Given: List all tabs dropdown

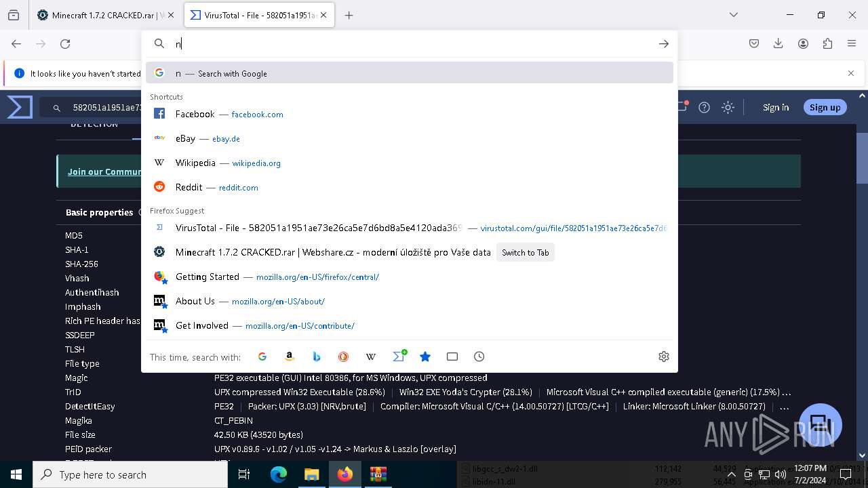Looking at the screenshot, I should [733, 15].
